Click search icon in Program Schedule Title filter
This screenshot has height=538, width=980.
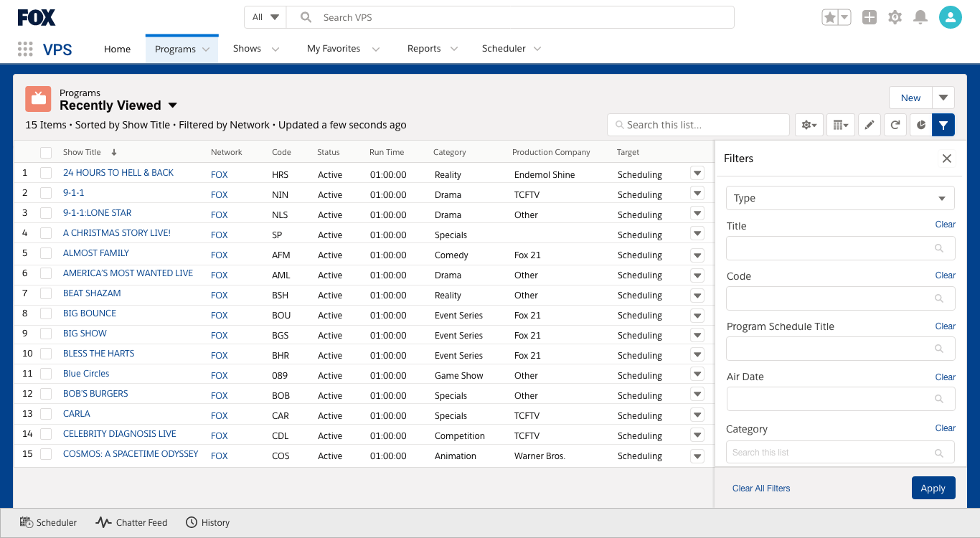click(x=939, y=349)
